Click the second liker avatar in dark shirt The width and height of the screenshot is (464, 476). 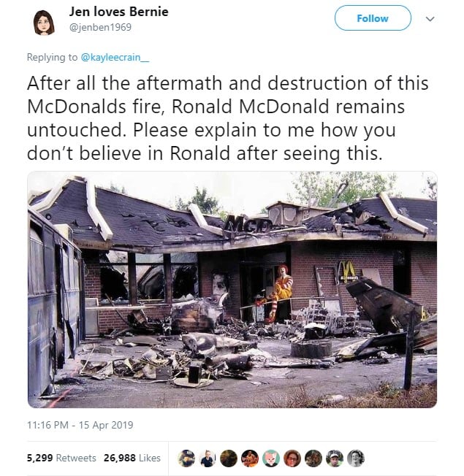208,458
